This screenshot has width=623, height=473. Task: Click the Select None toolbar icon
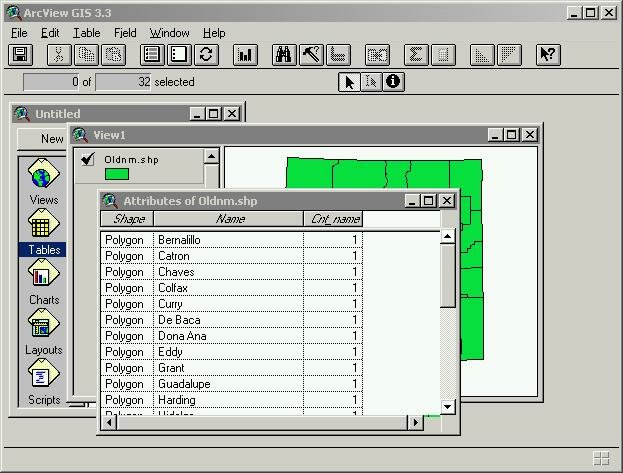point(179,54)
